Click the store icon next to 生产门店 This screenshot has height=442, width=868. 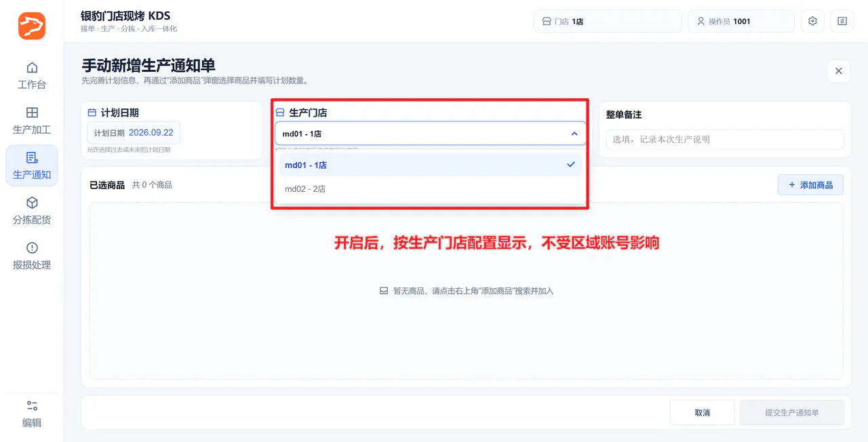(280, 113)
